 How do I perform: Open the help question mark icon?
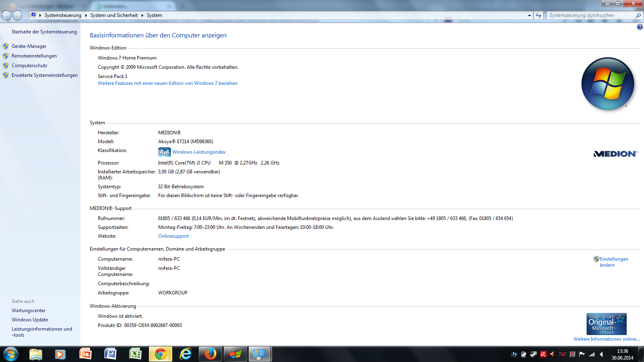tap(640, 27)
